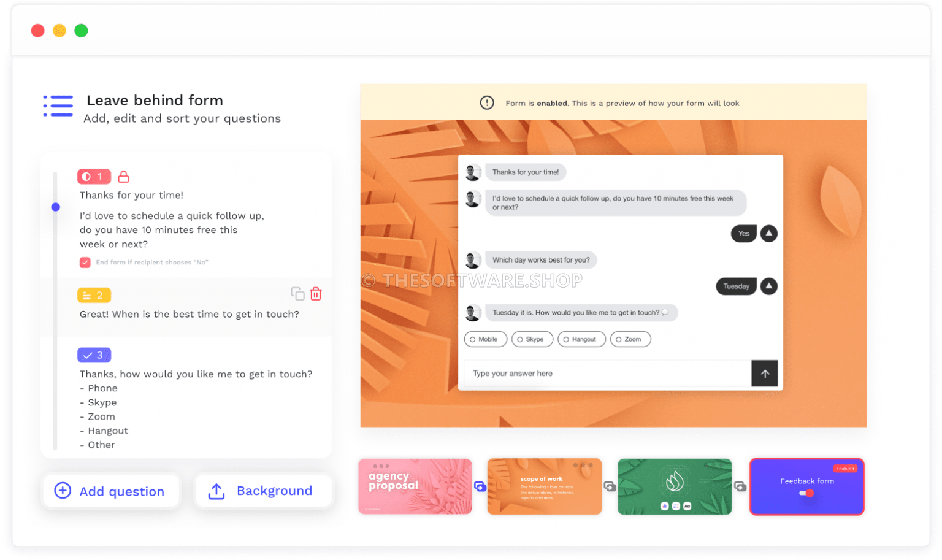Open the yellow question 2 type badge
The image size is (942, 560).
pos(94,296)
